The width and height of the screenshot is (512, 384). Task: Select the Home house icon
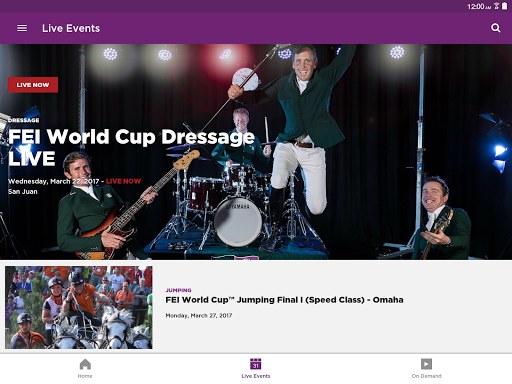85,364
